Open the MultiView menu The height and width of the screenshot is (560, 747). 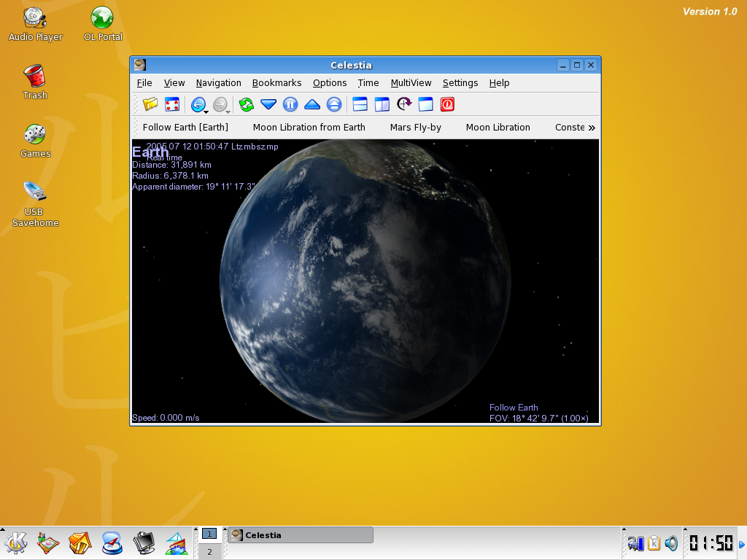click(x=411, y=83)
